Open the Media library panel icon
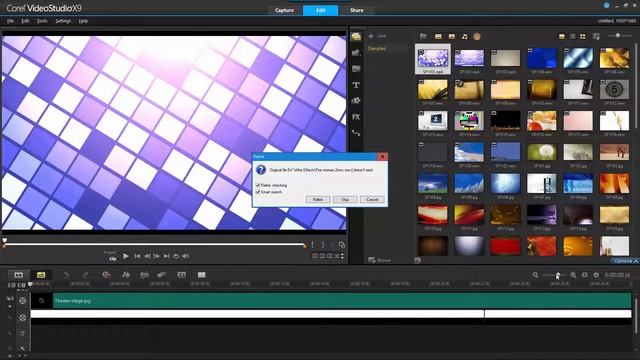 pos(356,37)
